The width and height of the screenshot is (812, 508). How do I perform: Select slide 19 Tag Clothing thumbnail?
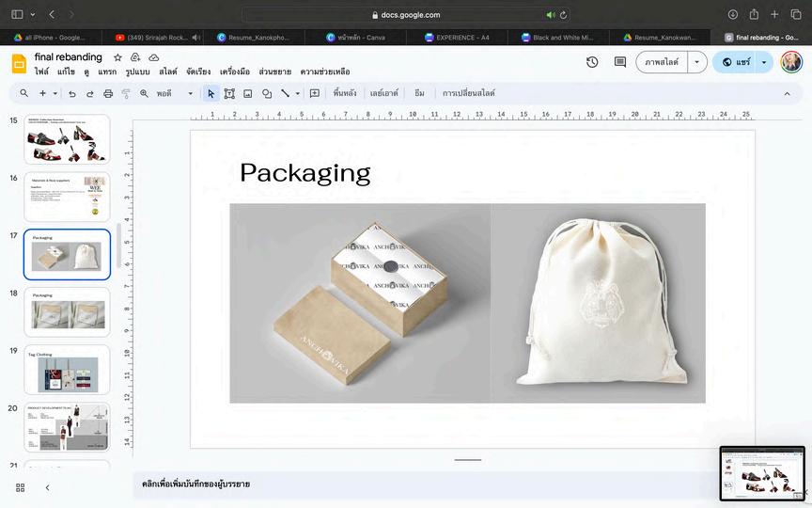tap(68, 370)
